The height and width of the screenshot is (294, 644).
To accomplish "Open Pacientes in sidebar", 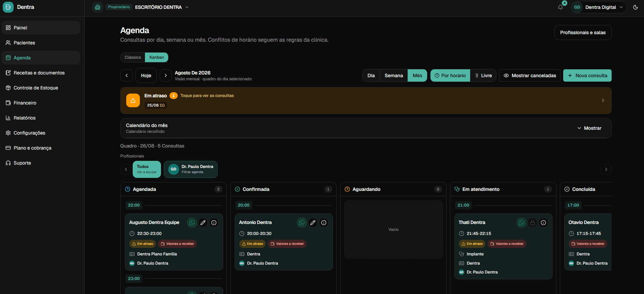I will (41, 43).
